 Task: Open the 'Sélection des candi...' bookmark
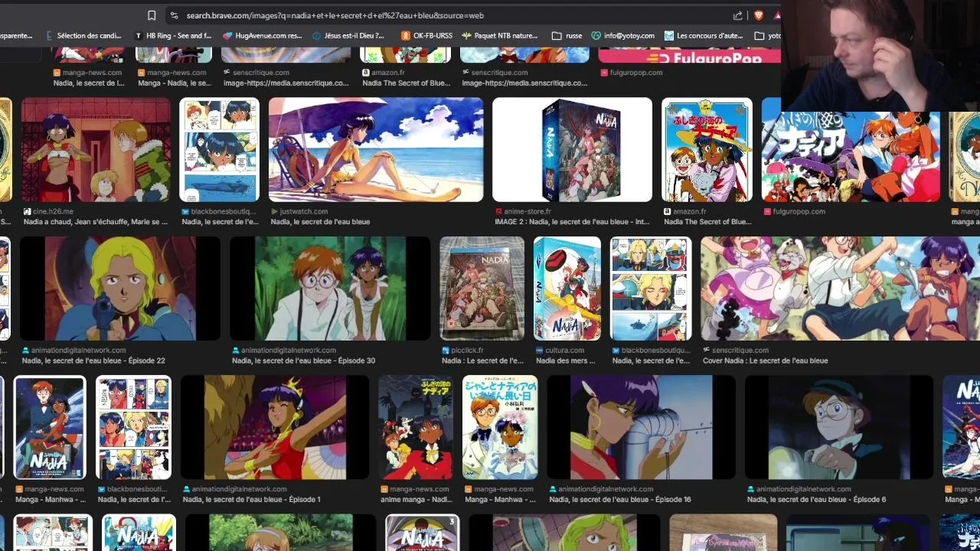point(83,35)
